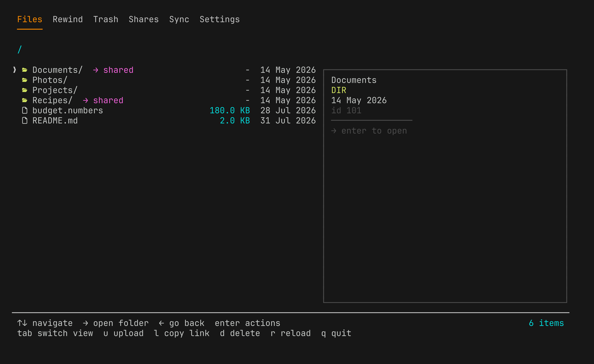
Task: Select the Documents/ folder name
Action: click(58, 70)
